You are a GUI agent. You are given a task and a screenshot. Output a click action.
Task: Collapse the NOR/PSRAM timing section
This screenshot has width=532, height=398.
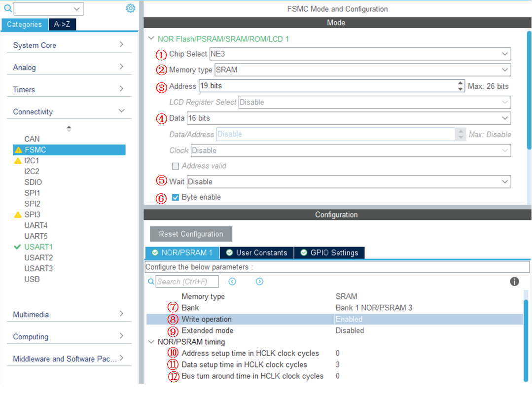pos(151,342)
